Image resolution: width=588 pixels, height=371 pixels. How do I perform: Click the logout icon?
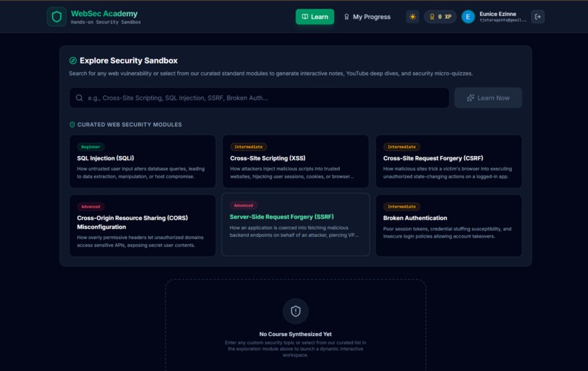click(x=538, y=17)
